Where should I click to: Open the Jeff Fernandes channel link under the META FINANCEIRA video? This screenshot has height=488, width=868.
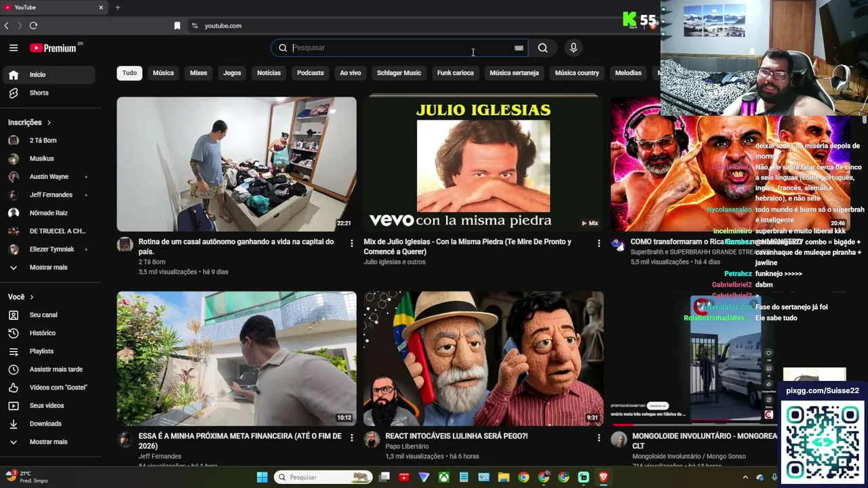point(160,457)
